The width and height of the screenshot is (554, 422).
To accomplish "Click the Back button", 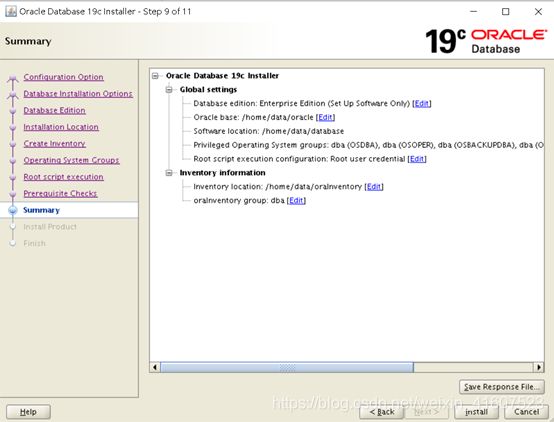I will pos(382,412).
